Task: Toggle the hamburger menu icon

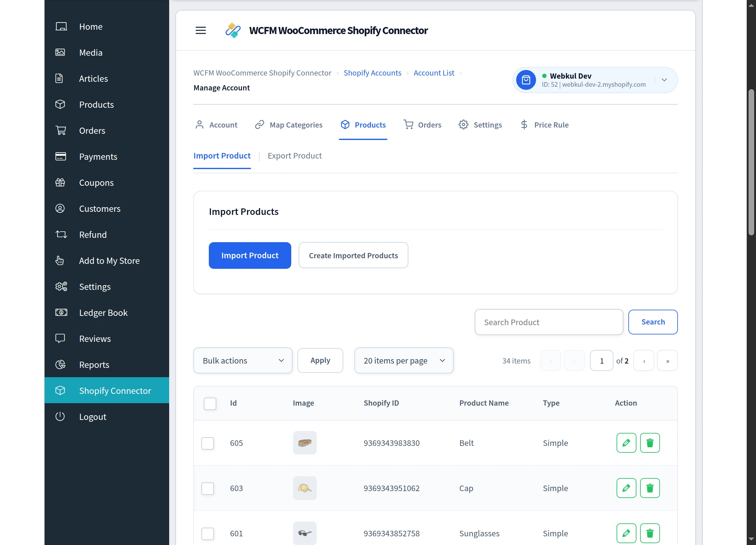Action: [x=201, y=30]
